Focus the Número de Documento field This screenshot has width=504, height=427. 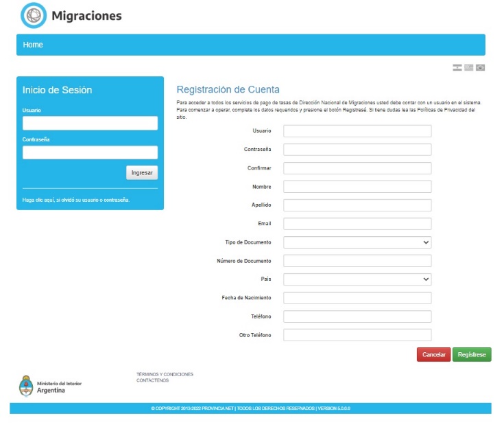(x=357, y=261)
